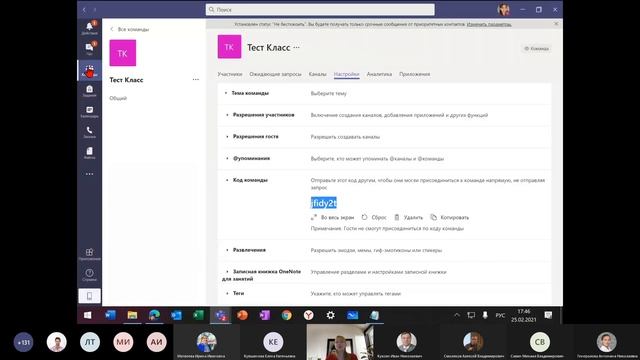Open the clock showing 17:46

coord(524,315)
